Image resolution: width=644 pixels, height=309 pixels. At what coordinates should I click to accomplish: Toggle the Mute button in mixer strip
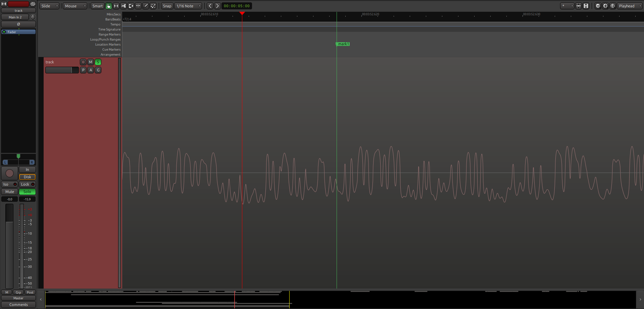click(10, 192)
